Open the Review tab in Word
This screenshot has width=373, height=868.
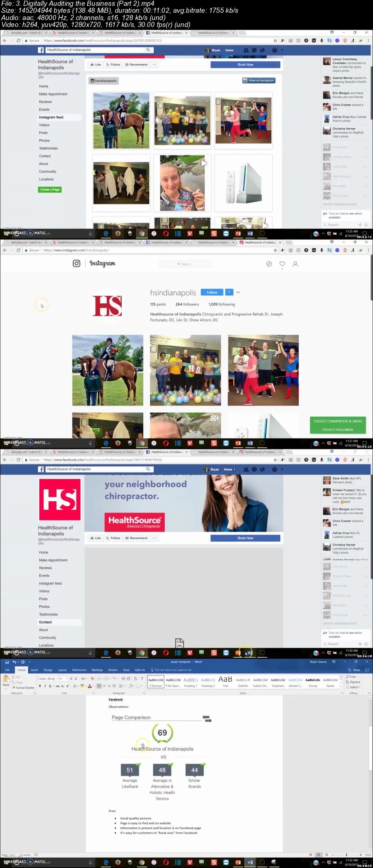[113, 670]
